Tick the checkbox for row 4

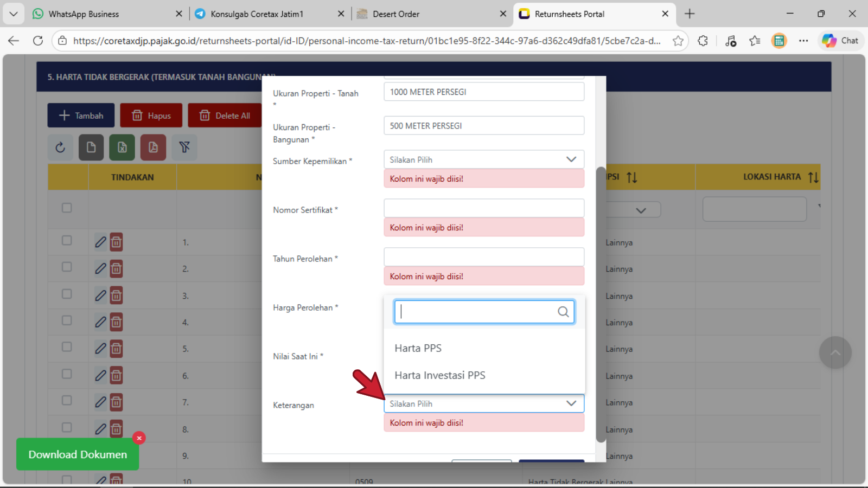pyautogui.click(x=67, y=320)
